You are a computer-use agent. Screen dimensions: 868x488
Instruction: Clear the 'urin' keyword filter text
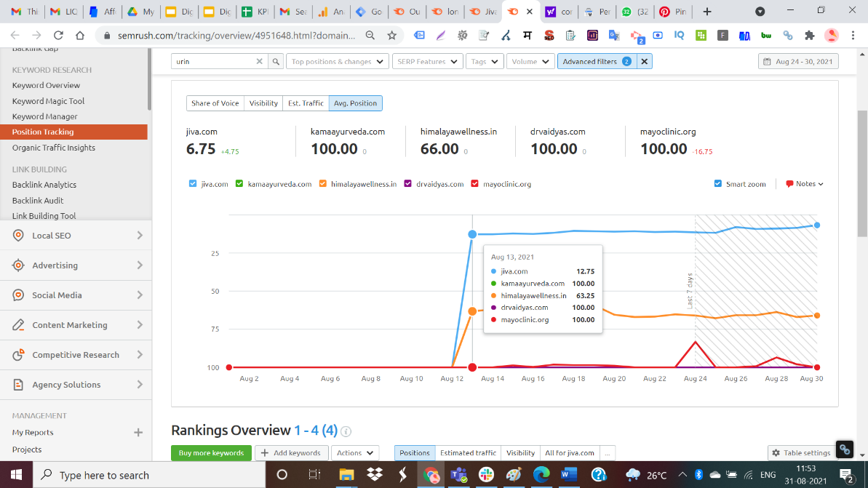pyautogui.click(x=259, y=61)
